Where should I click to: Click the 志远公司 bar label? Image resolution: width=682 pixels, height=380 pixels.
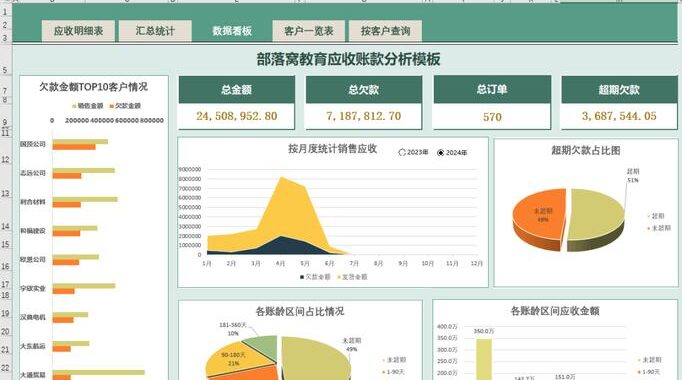coord(33,173)
